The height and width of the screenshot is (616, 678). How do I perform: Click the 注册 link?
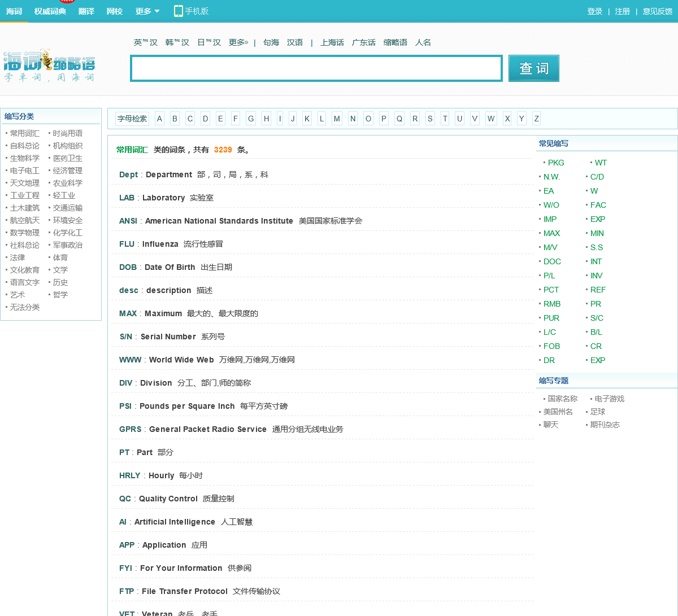(x=623, y=11)
